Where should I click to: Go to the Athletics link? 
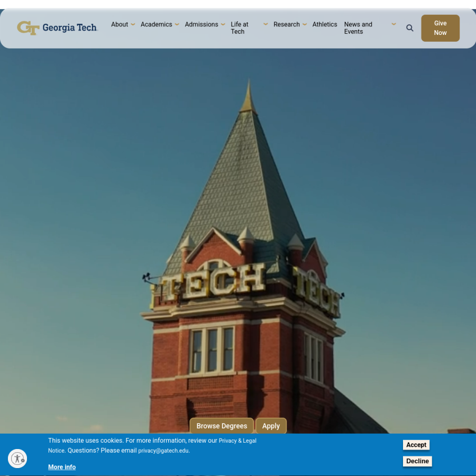[325, 24]
